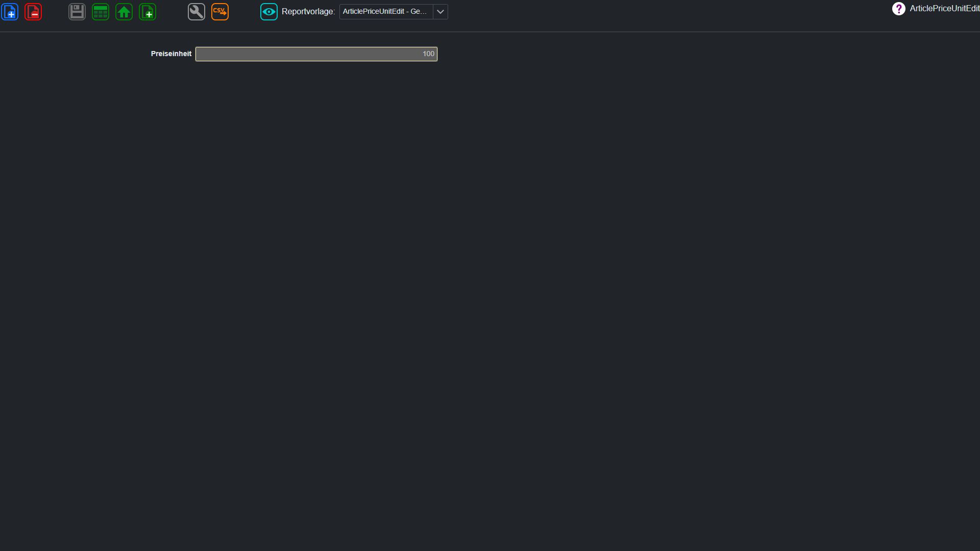Open the wrench settings tool
This screenshot has height=551, width=980.
(197, 12)
